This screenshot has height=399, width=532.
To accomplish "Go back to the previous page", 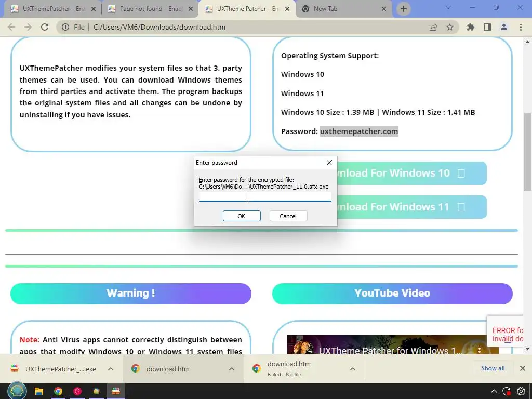I will (x=11, y=27).
